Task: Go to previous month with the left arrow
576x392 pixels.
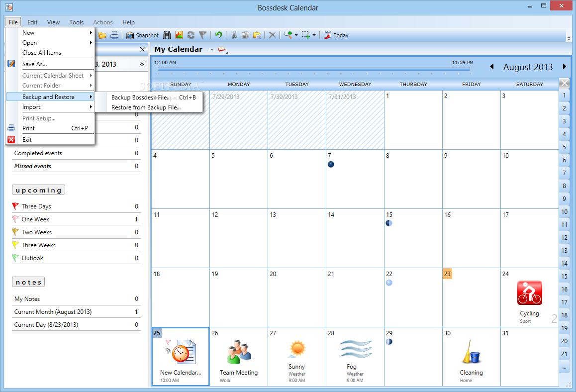Action: pyautogui.click(x=492, y=67)
